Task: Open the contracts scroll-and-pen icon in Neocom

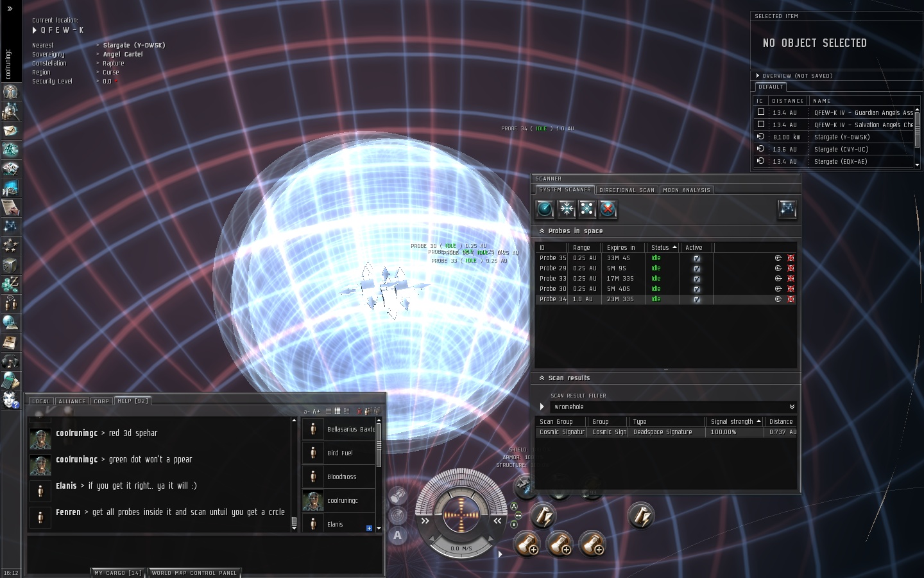Action: (x=10, y=207)
